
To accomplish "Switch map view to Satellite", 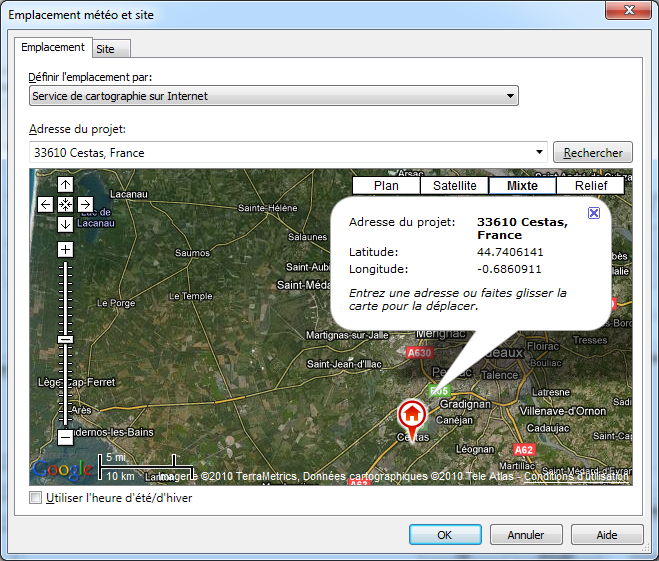I will click(454, 185).
